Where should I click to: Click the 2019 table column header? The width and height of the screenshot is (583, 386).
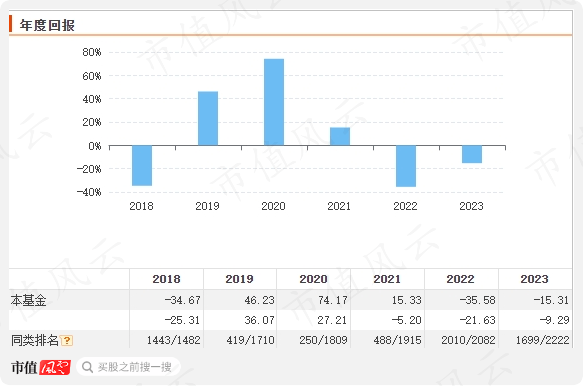pyautogui.click(x=239, y=279)
